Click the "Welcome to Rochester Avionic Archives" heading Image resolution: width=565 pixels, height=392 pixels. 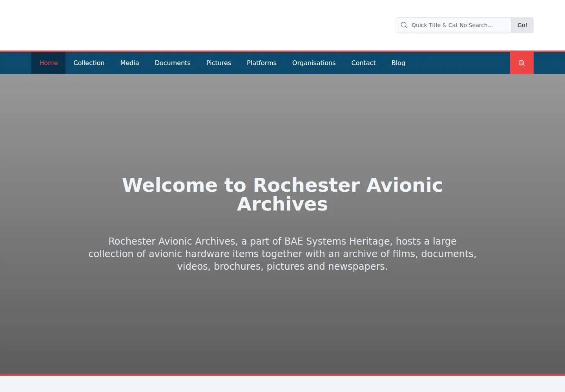click(x=282, y=194)
